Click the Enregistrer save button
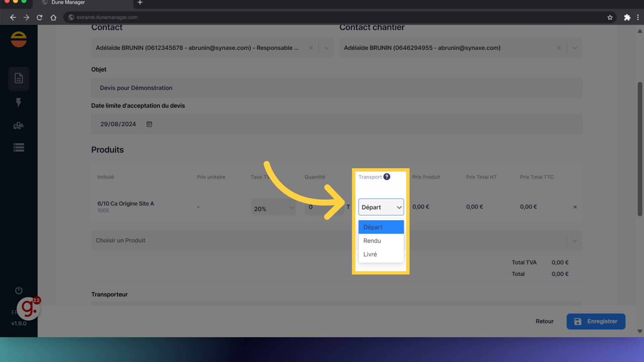 596,321
